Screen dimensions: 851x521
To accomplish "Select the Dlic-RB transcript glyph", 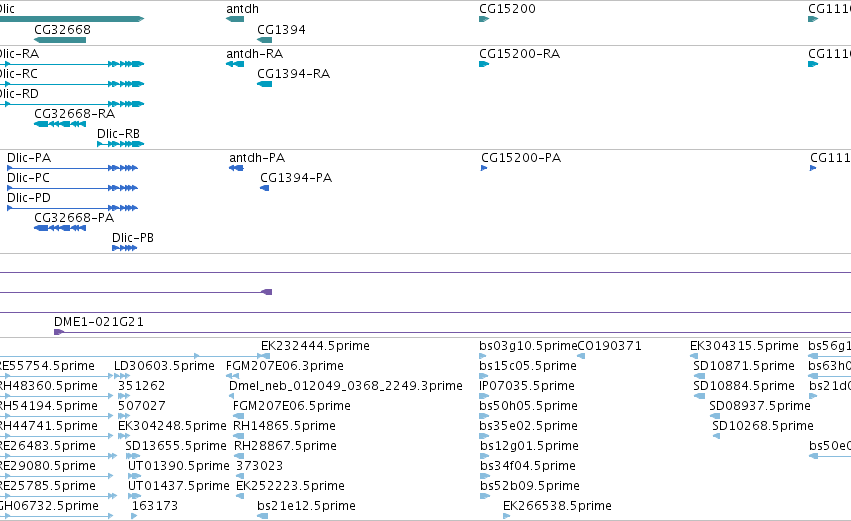I will click(120, 144).
